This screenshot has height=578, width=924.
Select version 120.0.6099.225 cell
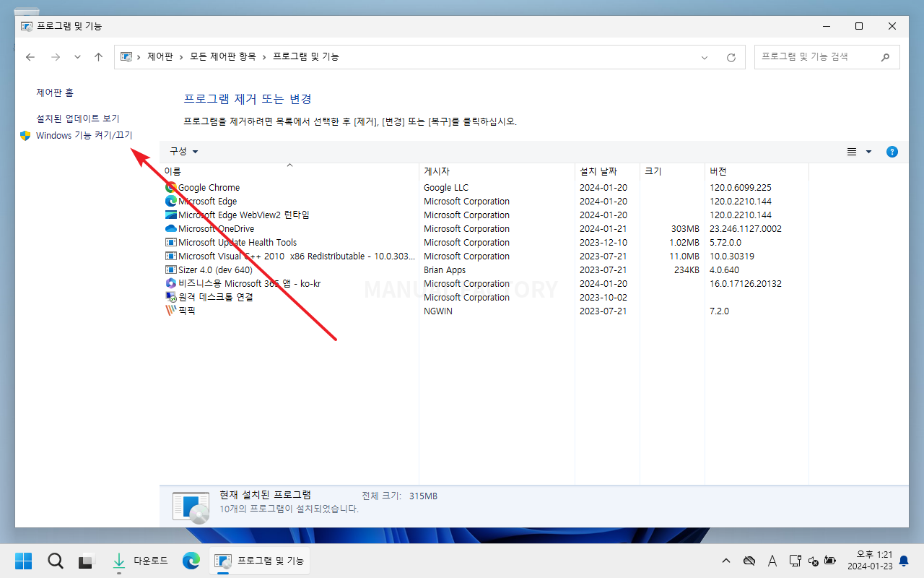point(741,188)
